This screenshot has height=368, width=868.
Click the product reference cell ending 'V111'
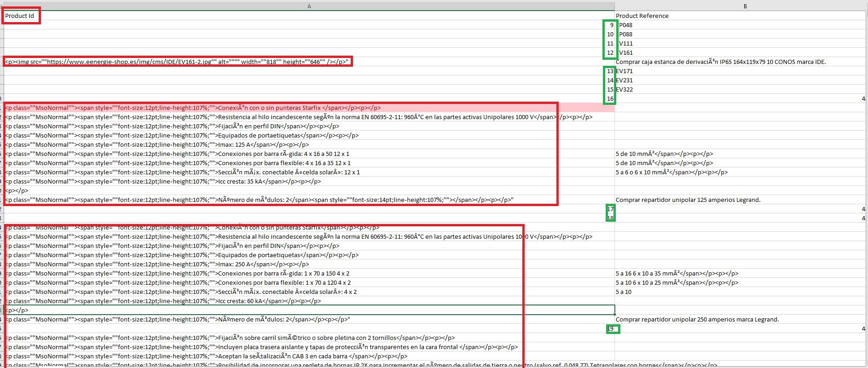(741, 43)
